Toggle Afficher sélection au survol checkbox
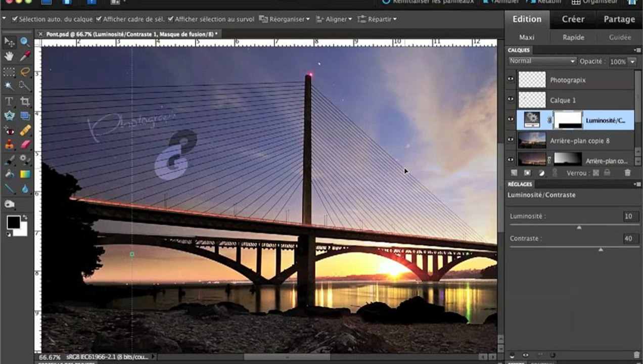The width and height of the screenshot is (643, 364). (170, 19)
